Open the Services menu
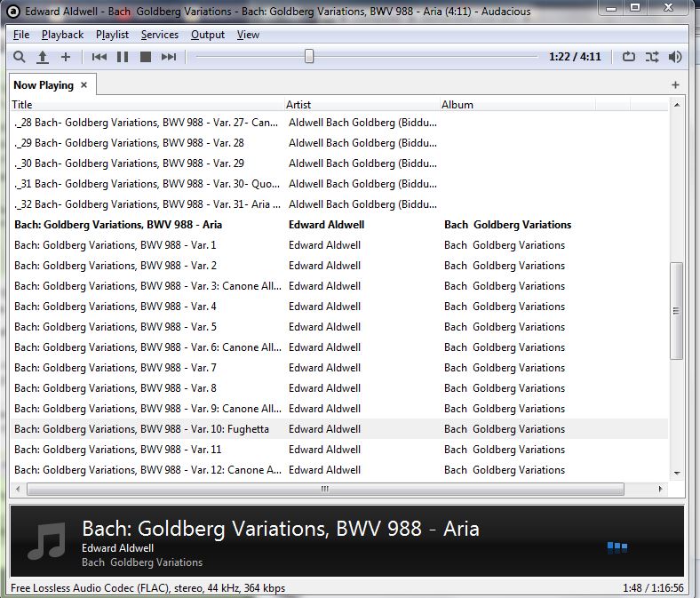 coord(159,35)
